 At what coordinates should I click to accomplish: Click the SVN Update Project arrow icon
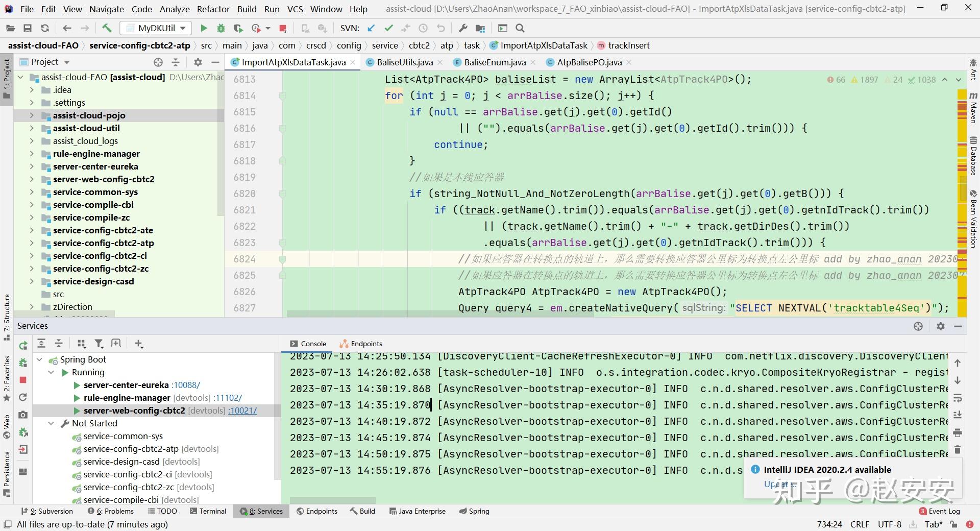pos(371,29)
